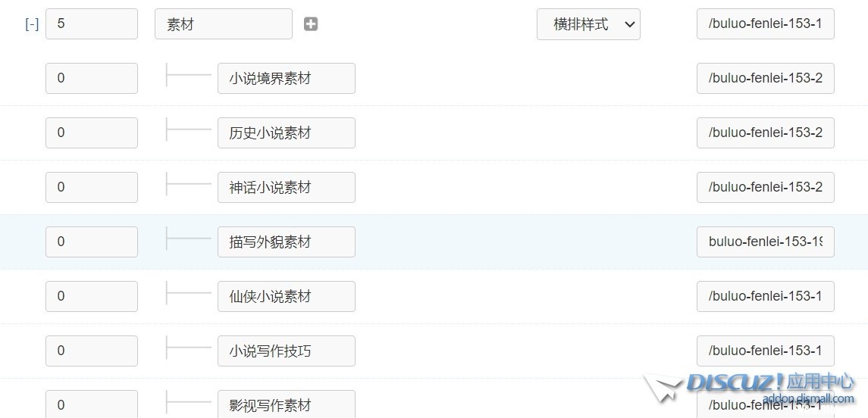Edit the 素材 category name field

pos(223,24)
